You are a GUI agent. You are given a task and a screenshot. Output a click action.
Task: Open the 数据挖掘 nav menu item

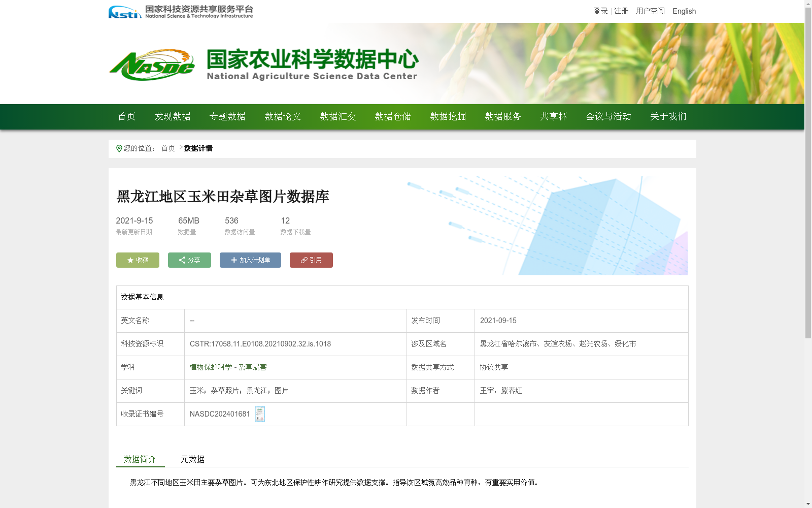pos(448,117)
